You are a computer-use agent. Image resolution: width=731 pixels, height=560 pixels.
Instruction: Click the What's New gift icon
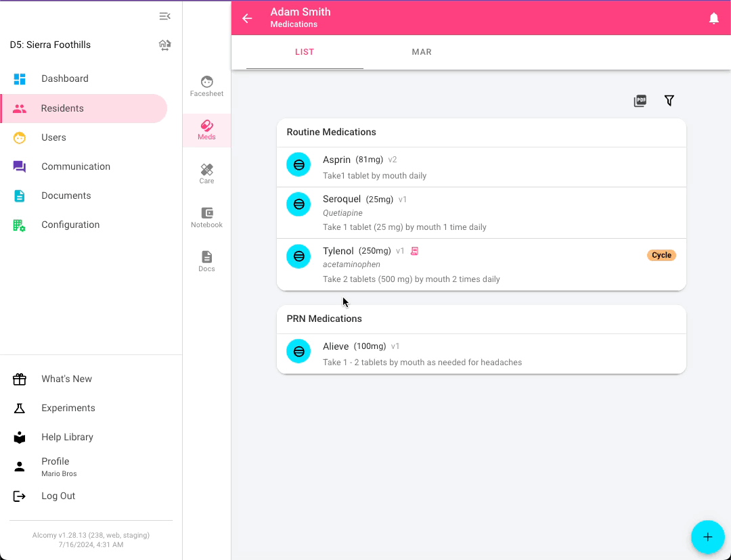pos(20,379)
